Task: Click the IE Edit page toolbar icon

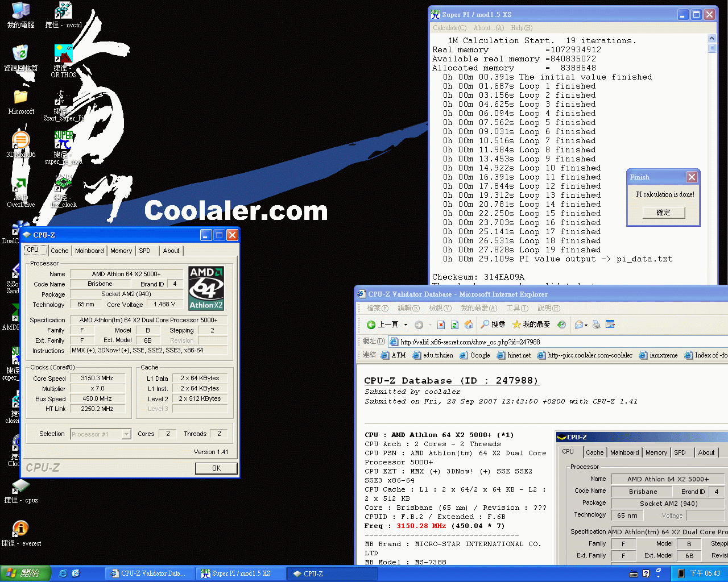Action: click(610, 325)
